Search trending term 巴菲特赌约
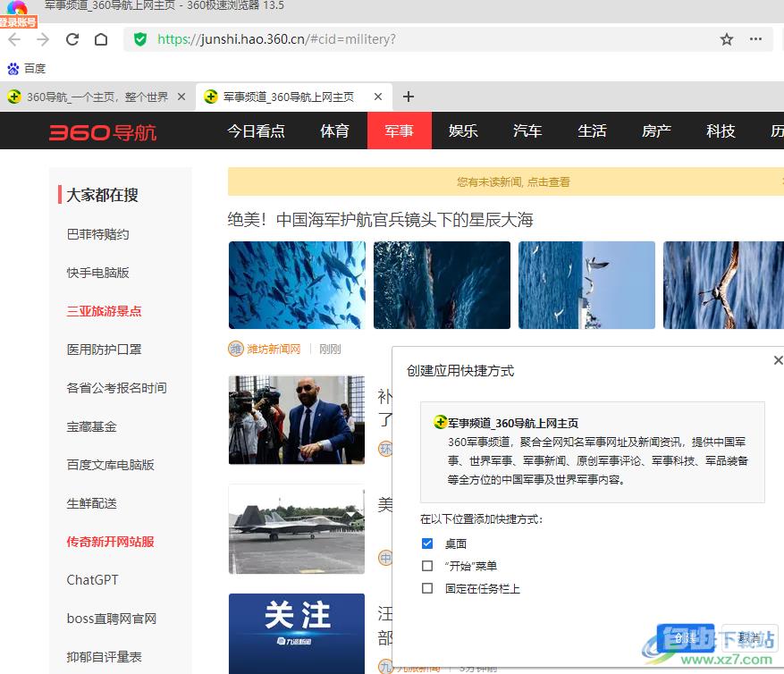Screen dimensions: 784x674 (98, 234)
